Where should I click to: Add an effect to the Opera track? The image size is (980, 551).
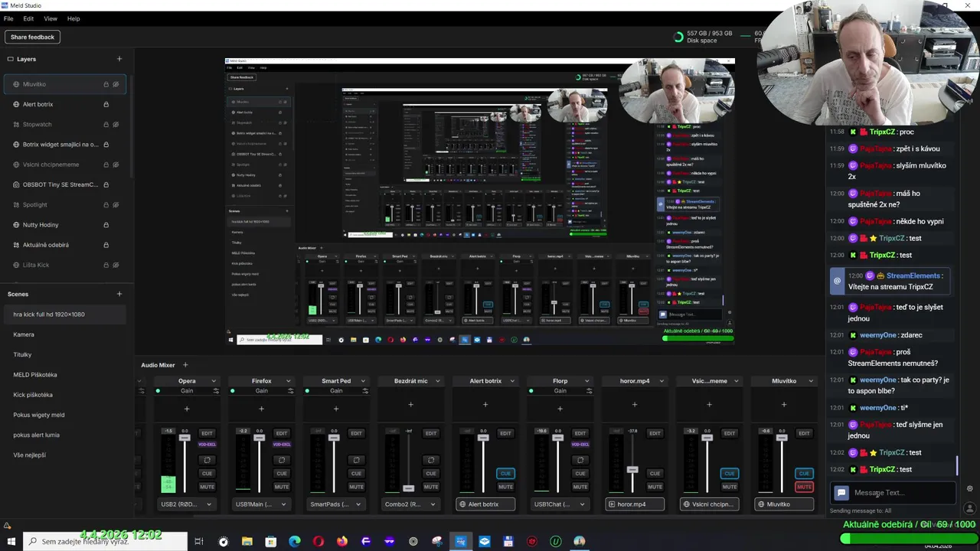pyautogui.click(x=187, y=409)
